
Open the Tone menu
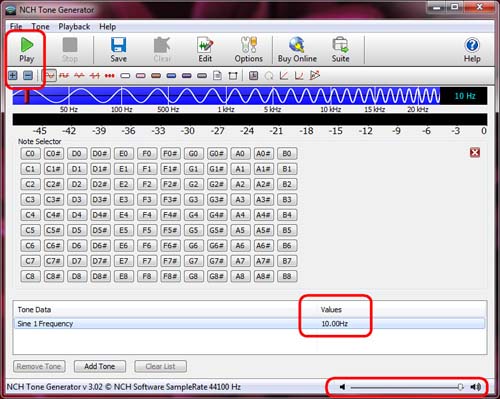point(40,26)
